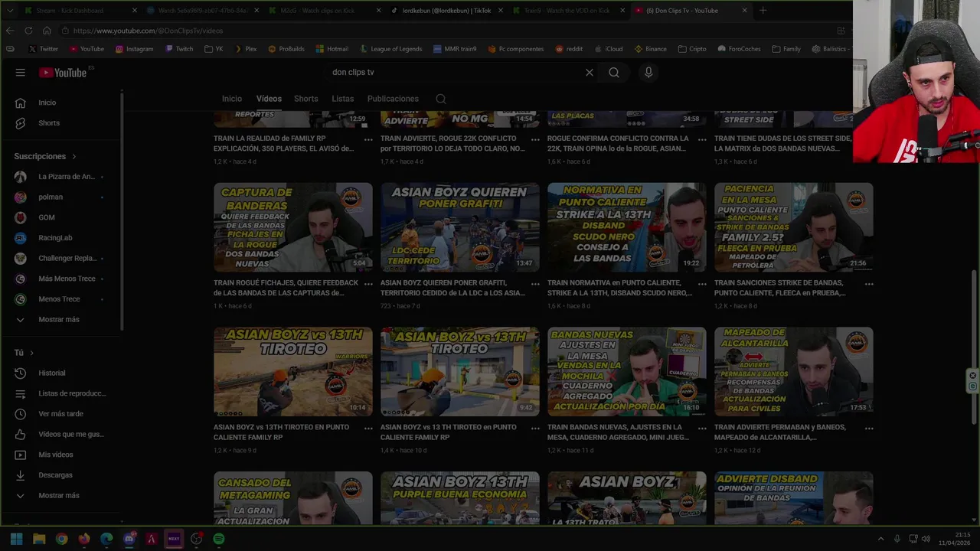
Task: Open options for TRAIN NORMATIVA en PUNTO CALIENTE
Action: [702, 284]
